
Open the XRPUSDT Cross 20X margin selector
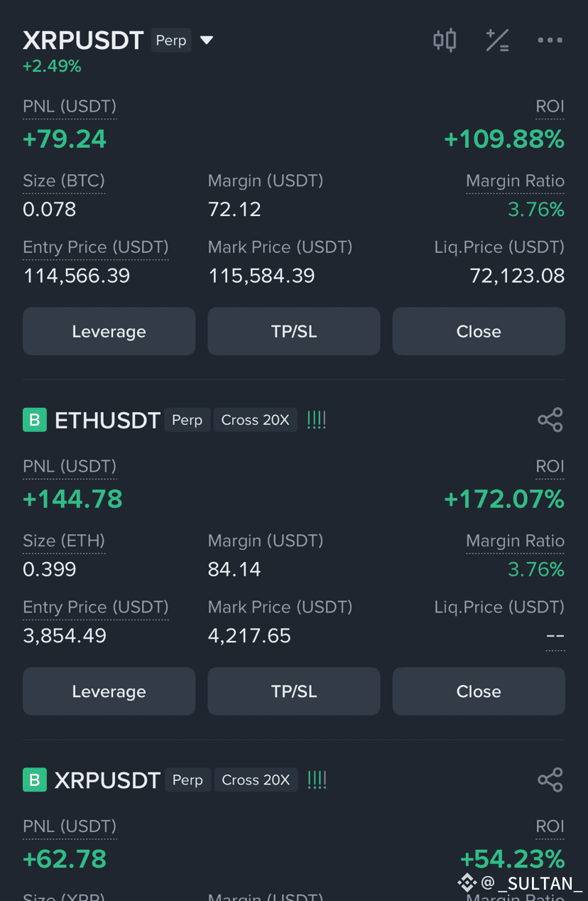click(x=256, y=779)
